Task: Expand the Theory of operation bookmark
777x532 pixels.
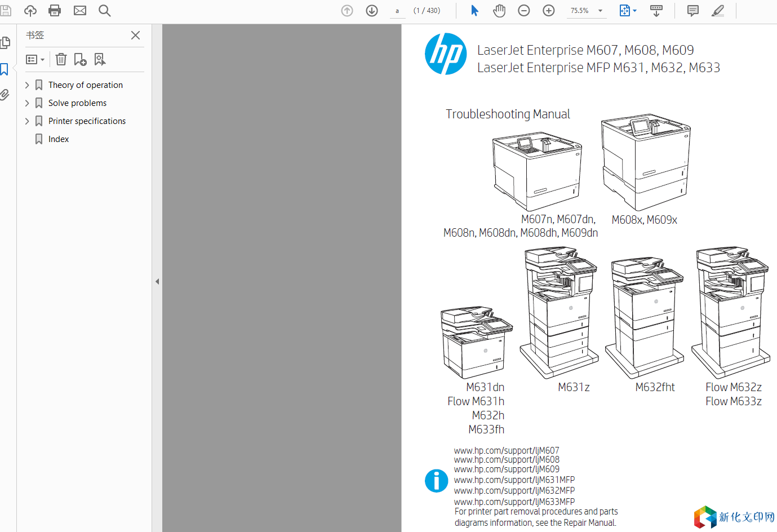Action: tap(27, 85)
